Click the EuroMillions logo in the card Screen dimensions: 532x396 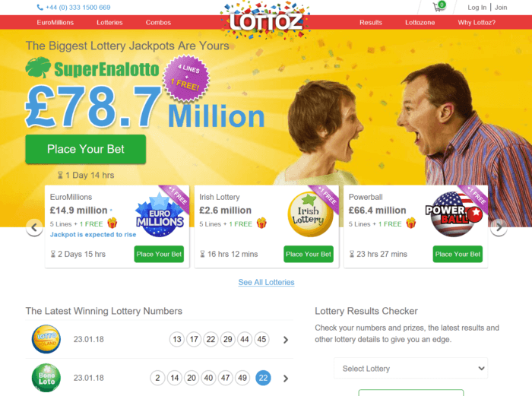coord(160,215)
